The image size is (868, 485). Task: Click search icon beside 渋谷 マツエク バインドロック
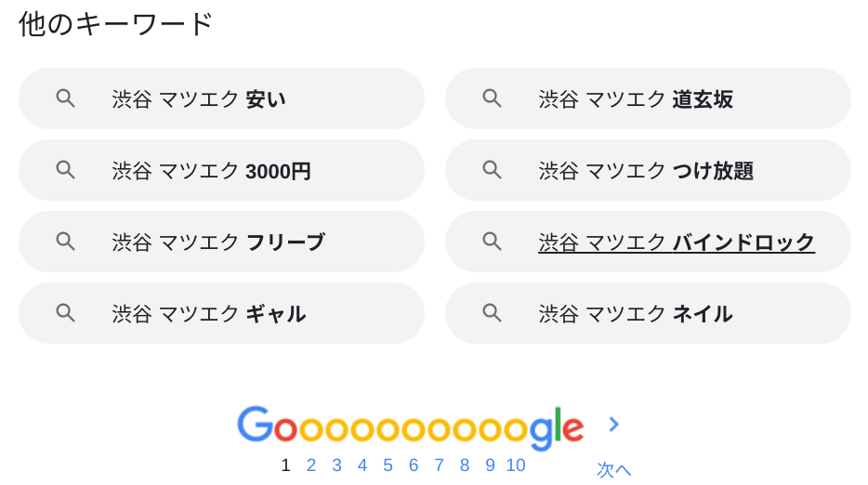[x=492, y=242]
